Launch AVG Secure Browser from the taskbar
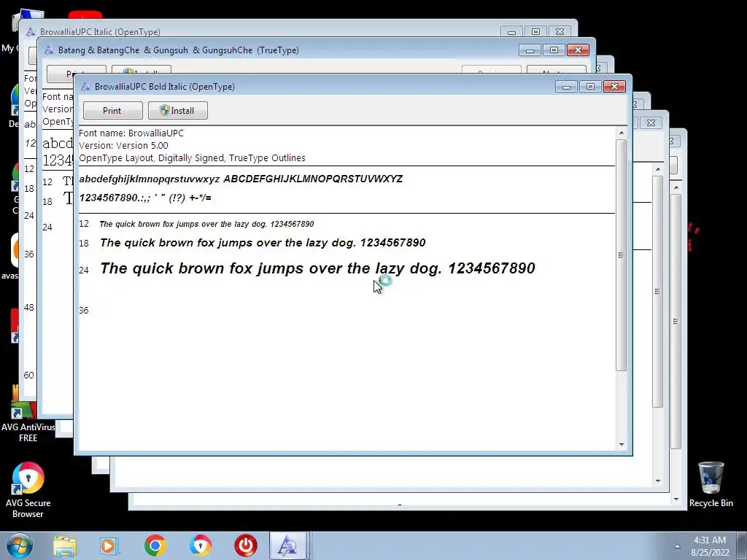Image resolution: width=747 pixels, height=560 pixels. [x=200, y=545]
